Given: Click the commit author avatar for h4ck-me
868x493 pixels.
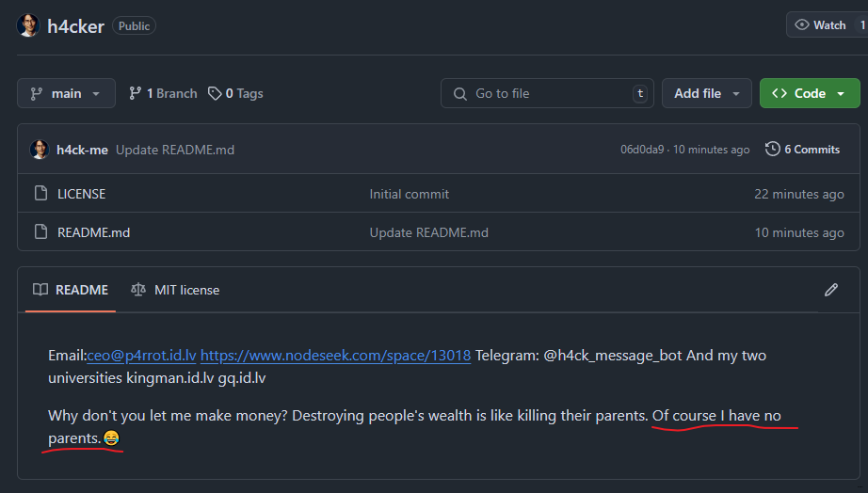Looking at the screenshot, I should 40,150.
